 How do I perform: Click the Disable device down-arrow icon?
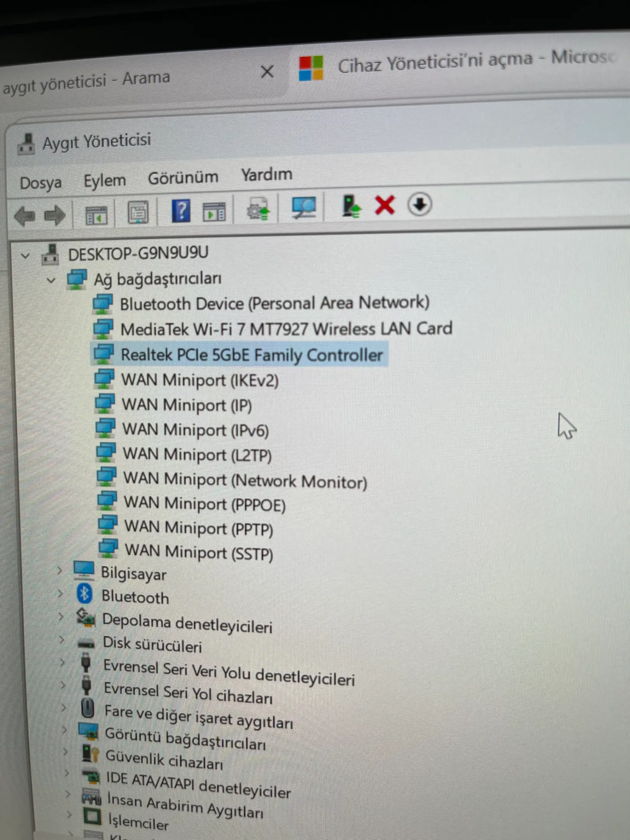(419, 204)
